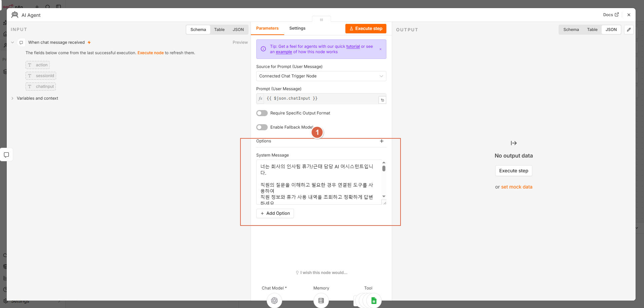Open the tutorial link in tip
The image size is (644, 308).
(353, 46)
